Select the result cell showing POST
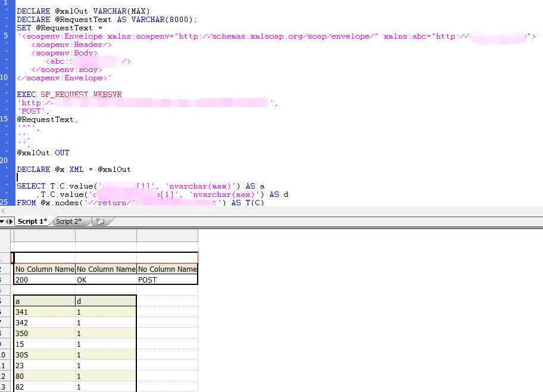Image resolution: width=543 pixels, height=392 pixels. tap(167, 280)
